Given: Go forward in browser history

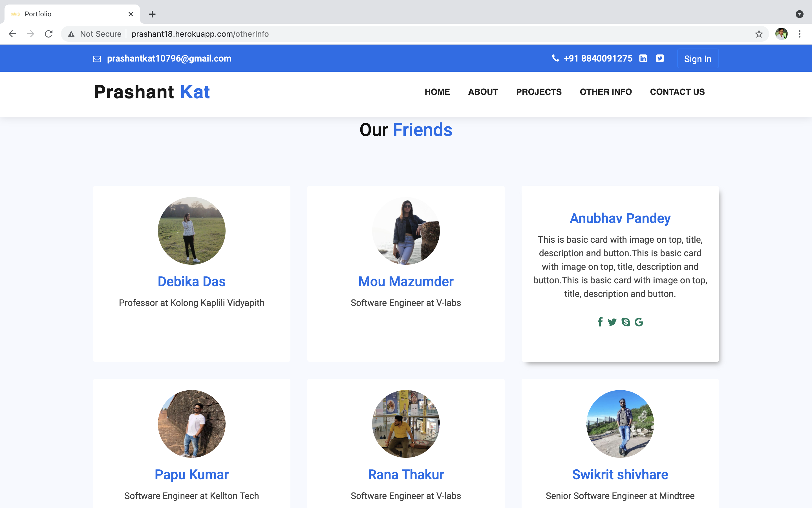Looking at the screenshot, I should click(x=30, y=34).
